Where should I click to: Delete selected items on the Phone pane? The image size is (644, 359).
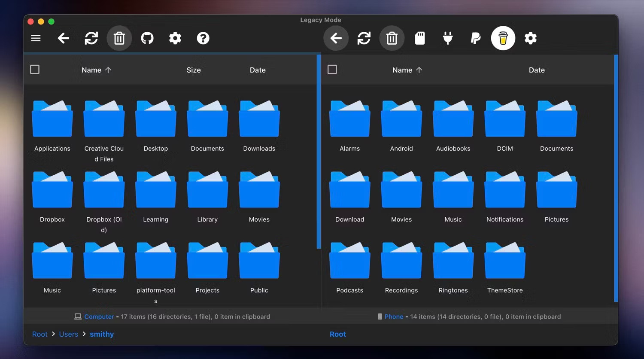tap(392, 38)
